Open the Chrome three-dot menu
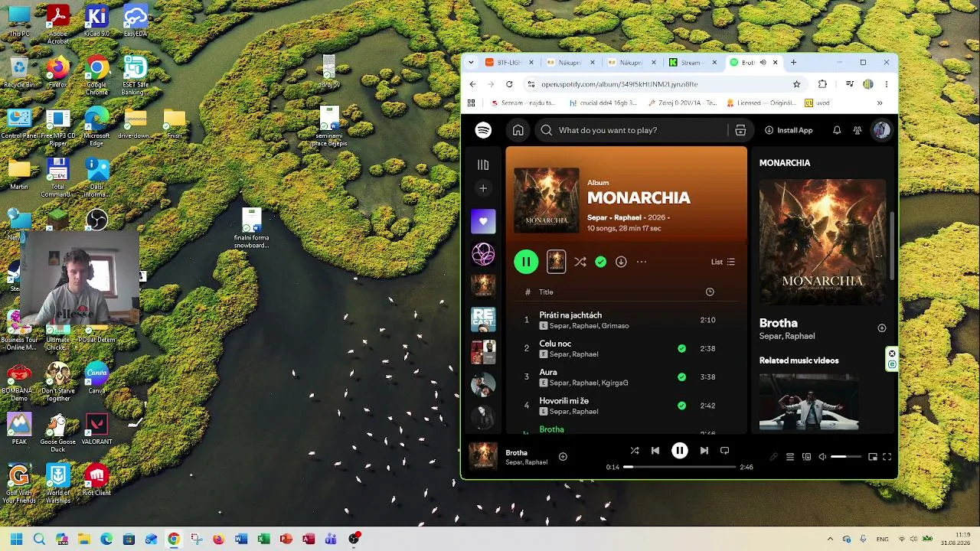Screen dimensions: 980x551 point(887,84)
